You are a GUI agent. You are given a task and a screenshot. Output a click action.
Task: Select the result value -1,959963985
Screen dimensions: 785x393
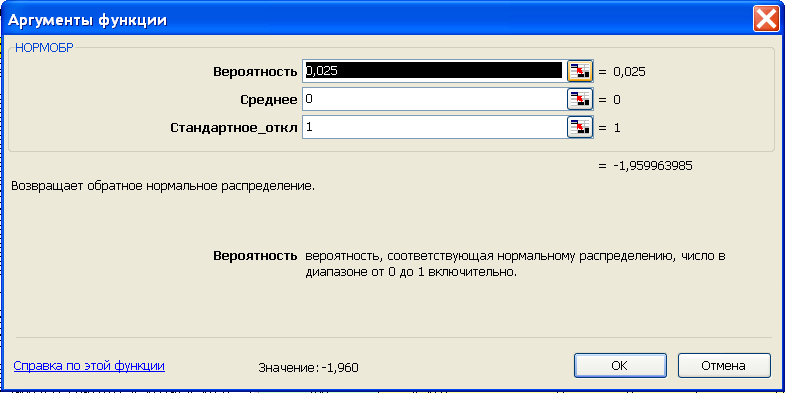pos(652,166)
